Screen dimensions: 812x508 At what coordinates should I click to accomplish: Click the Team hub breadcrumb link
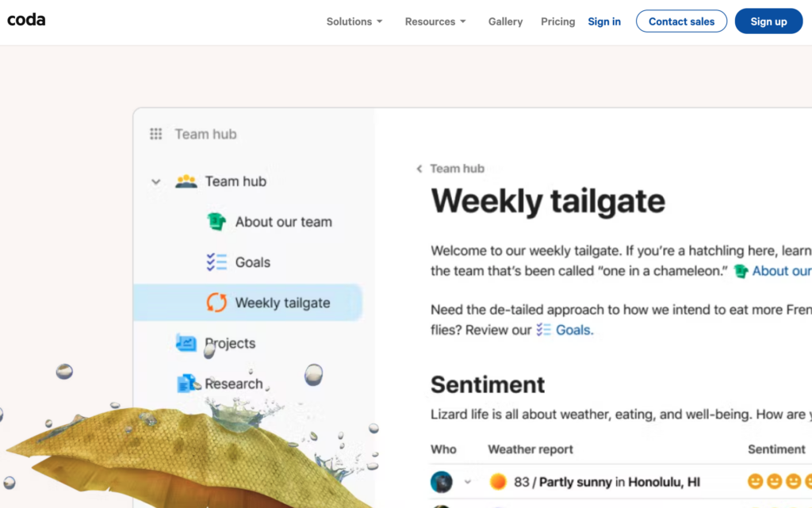coord(458,169)
